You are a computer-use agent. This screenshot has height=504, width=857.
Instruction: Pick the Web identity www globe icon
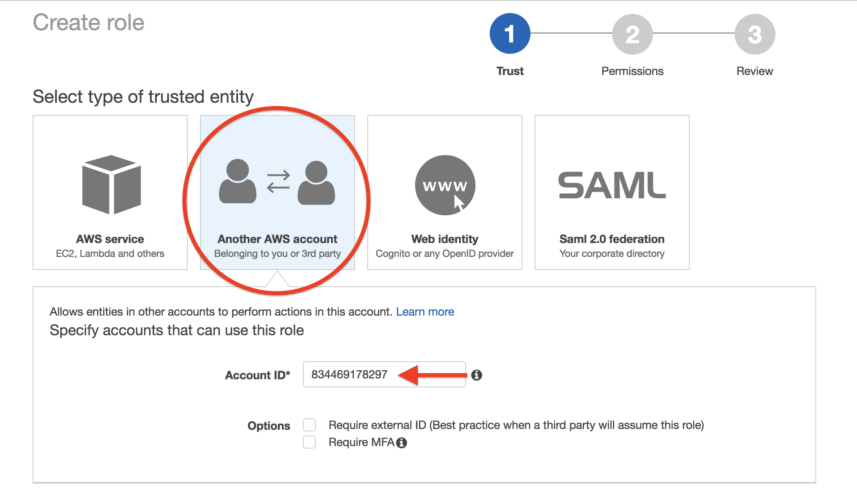point(445,185)
